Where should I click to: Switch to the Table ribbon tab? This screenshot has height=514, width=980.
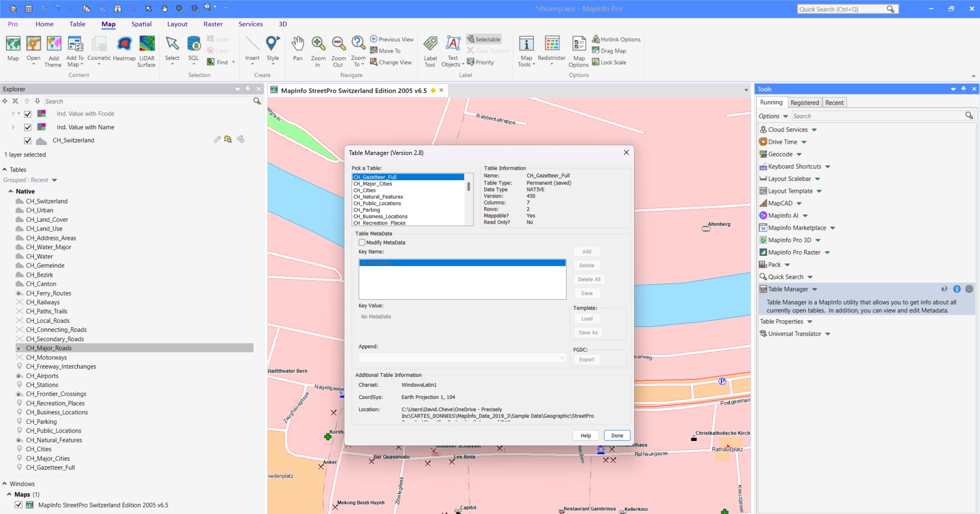(x=78, y=24)
